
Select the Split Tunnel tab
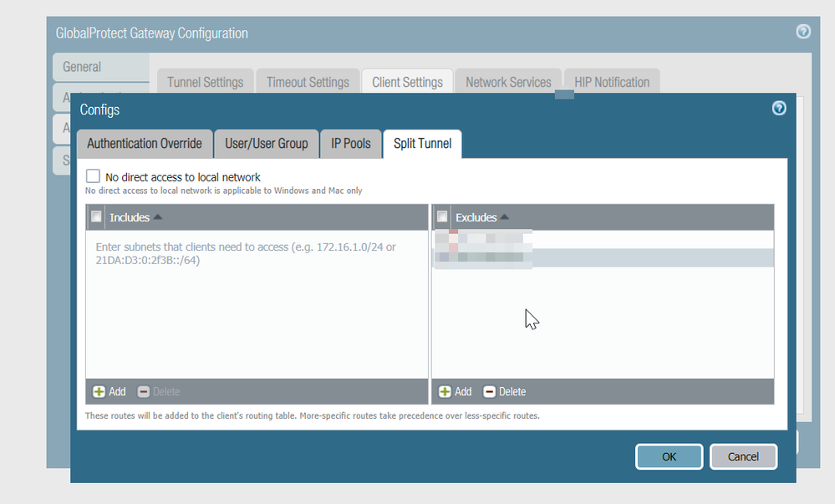tap(422, 144)
